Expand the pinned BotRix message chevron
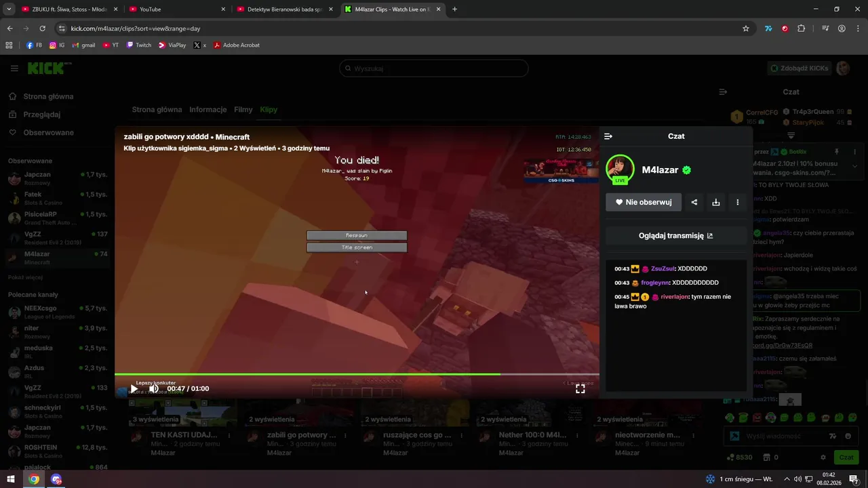The height and width of the screenshot is (488, 868). tap(855, 166)
